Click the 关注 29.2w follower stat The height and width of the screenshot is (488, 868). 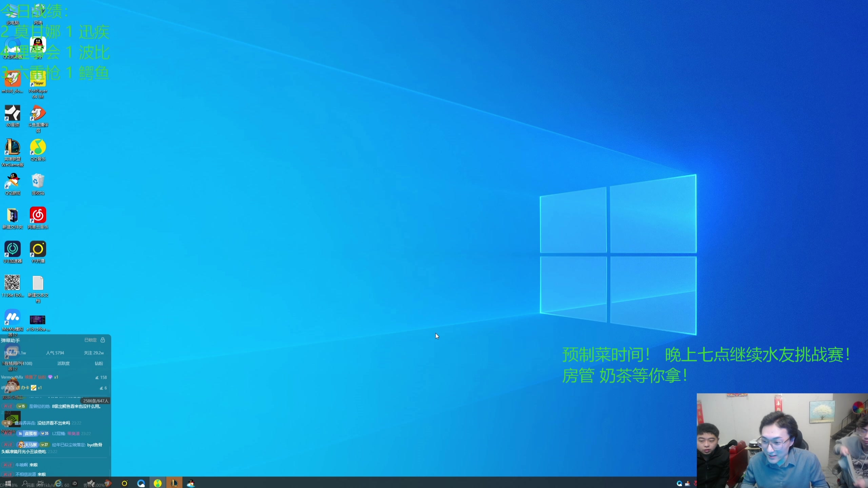click(94, 353)
